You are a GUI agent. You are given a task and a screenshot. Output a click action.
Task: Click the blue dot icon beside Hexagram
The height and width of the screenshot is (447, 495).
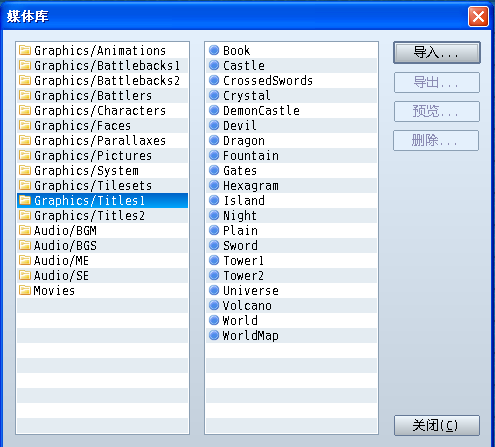214,185
